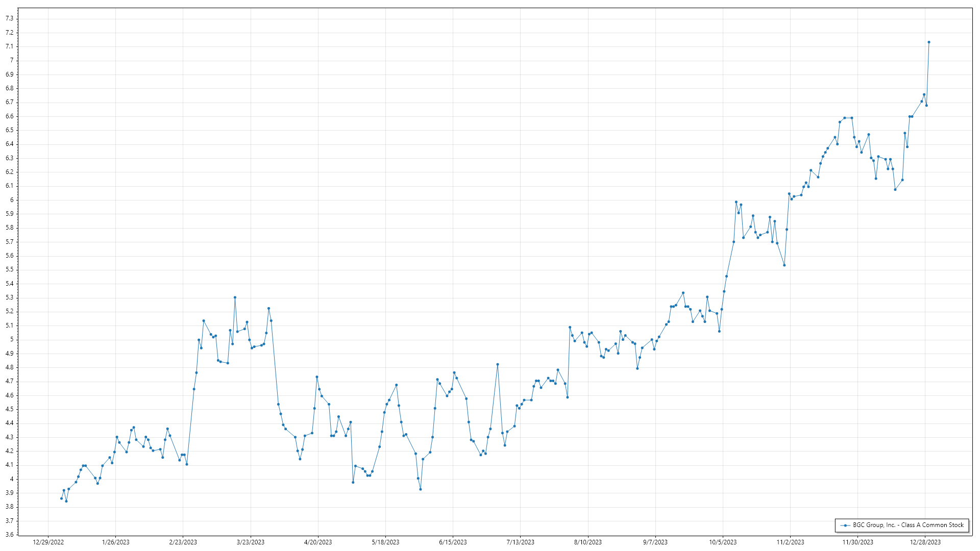Click the final highest data point near 7.1
Viewport: 980px width, 551px height.
coord(928,42)
